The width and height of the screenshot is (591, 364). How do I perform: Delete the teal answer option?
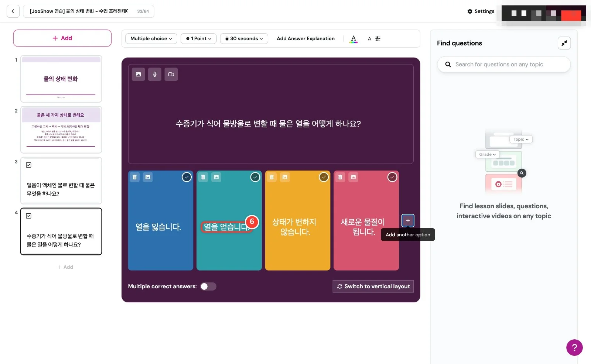pos(203,177)
